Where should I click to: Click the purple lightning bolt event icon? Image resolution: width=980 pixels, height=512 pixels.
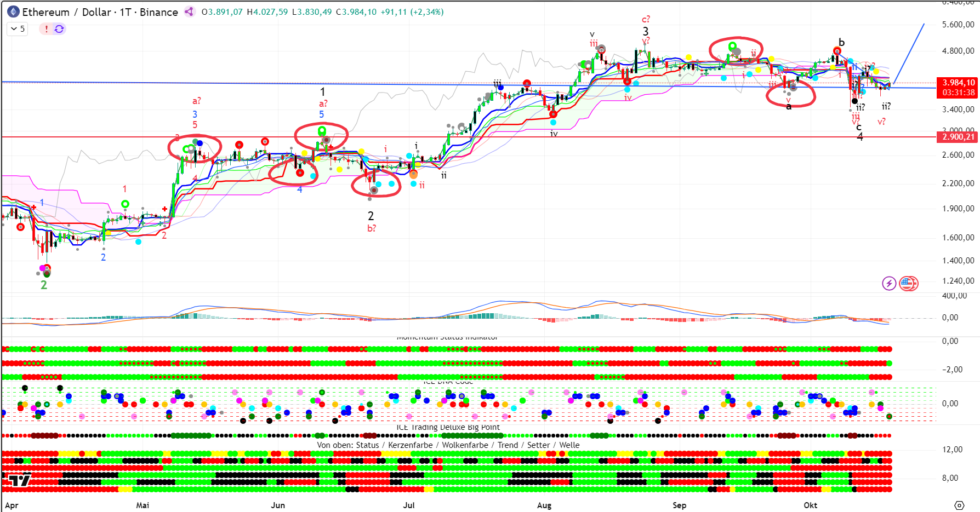(x=889, y=283)
